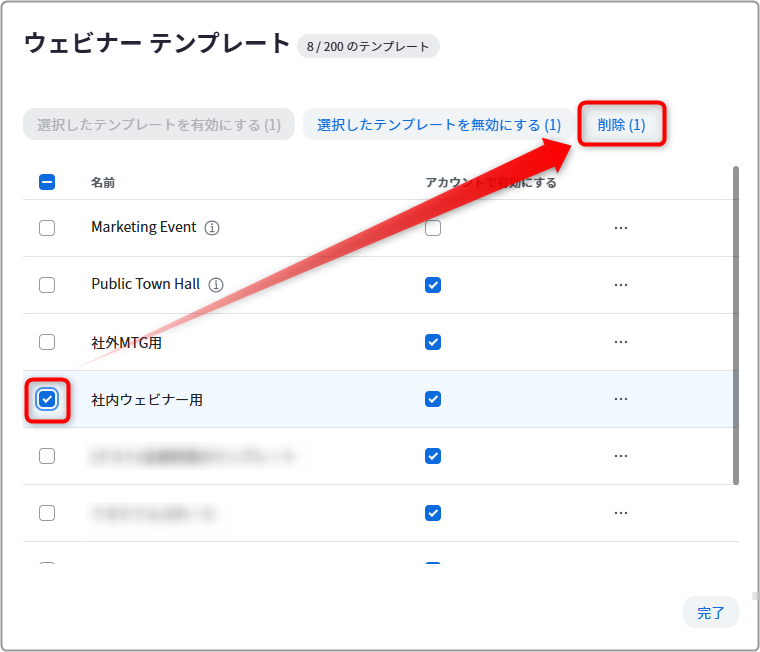Viewport: 760px width, 652px height.
Task: Open three-dot menu for 社外MTG用 row
Action: (621, 342)
